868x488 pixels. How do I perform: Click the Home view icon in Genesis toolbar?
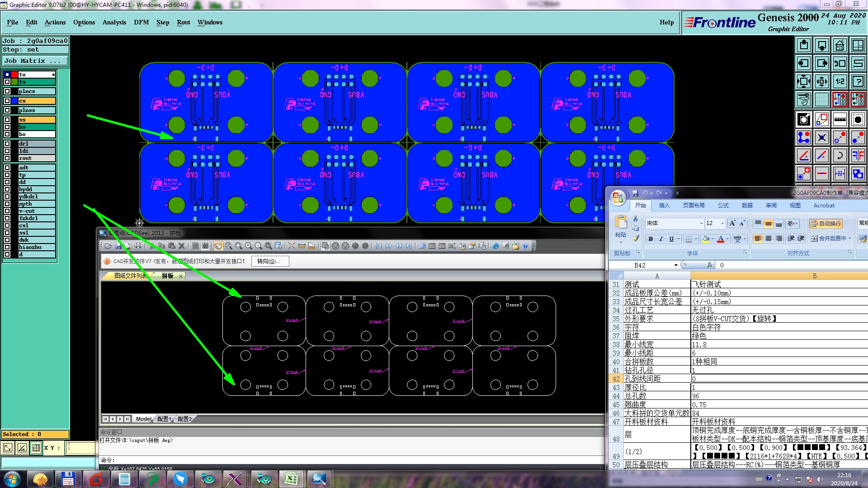click(840, 45)
